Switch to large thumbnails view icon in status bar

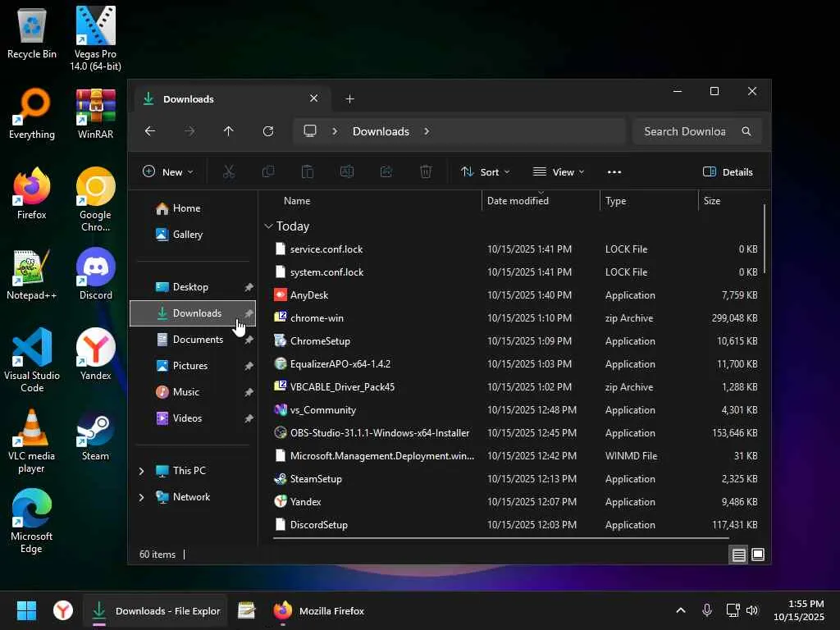point(758,555)
